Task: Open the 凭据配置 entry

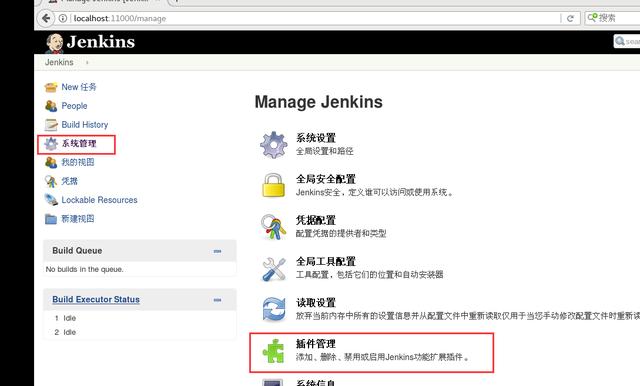Action: pos(316,220)
